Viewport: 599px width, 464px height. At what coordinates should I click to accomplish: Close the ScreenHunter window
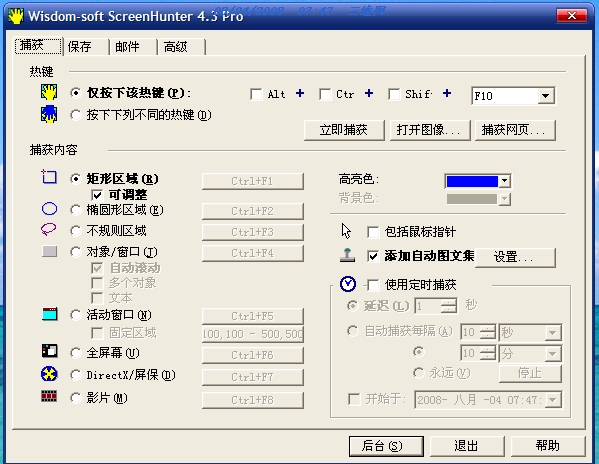571,16
